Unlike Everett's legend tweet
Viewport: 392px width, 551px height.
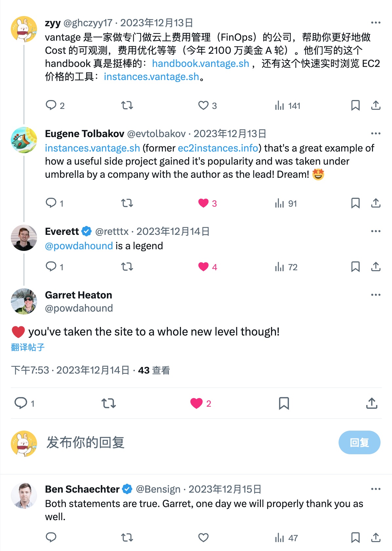click(203, 267)
